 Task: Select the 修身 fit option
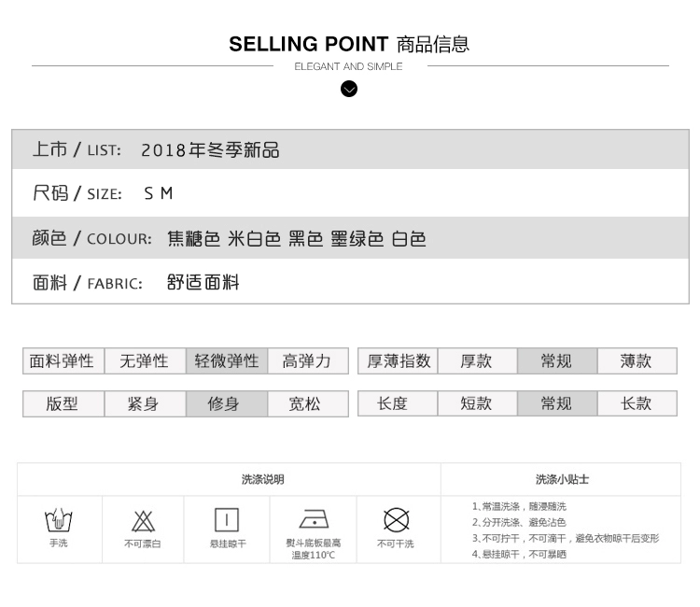click(x=224, y=403)
